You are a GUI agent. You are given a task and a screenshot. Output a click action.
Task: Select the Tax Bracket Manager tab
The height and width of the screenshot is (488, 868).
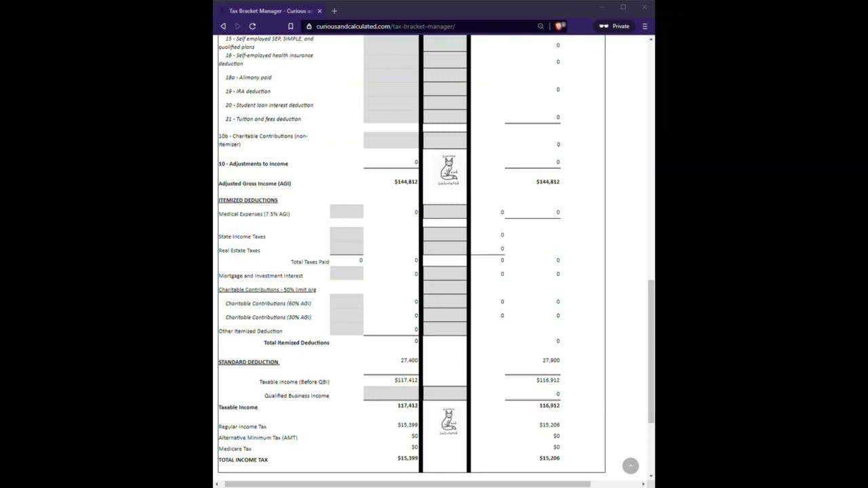[271, 11]
